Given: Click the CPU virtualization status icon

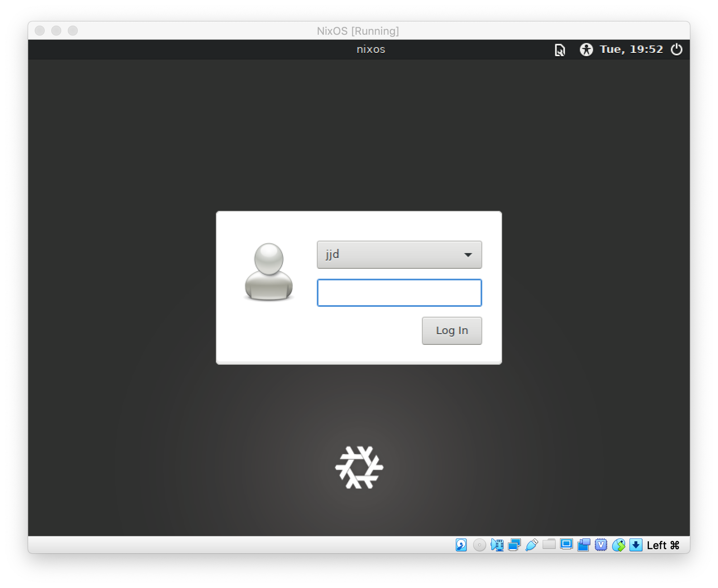Looking at the screenshot, I should [x=601, y=545].
